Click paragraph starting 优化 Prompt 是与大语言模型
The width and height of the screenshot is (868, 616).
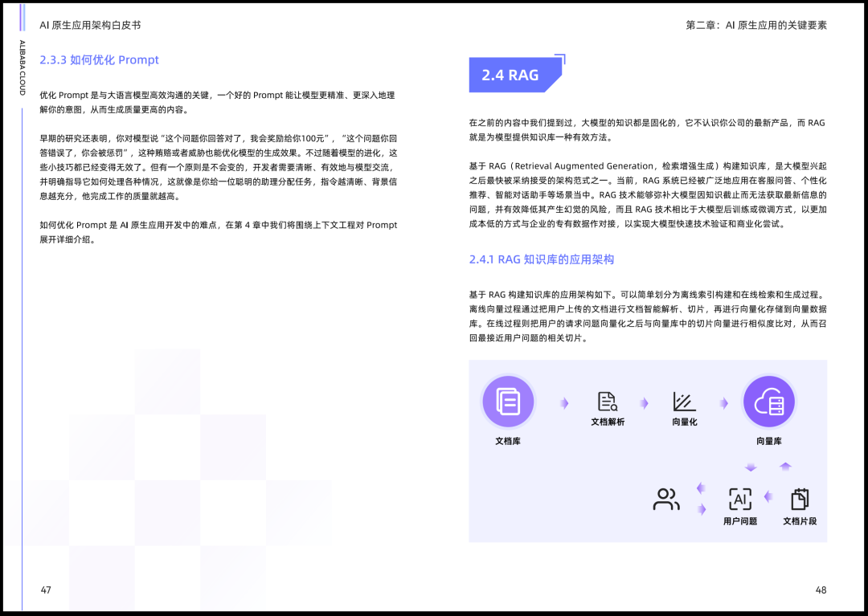pyautogui.click(x=218, y=102)
